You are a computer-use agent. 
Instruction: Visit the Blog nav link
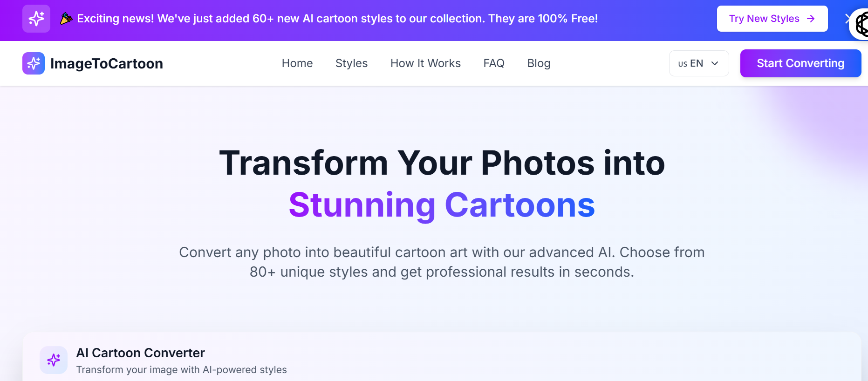tap(539, 63)
